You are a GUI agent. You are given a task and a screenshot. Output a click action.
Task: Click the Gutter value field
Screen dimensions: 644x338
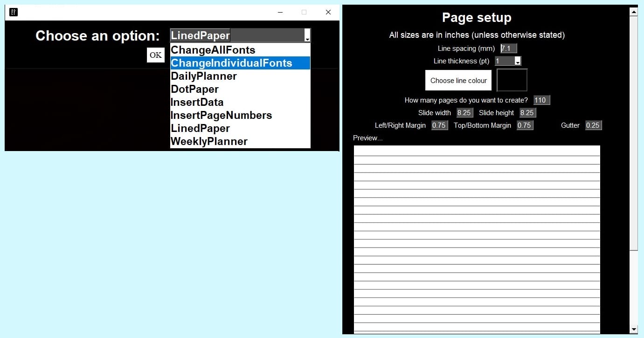593,125
